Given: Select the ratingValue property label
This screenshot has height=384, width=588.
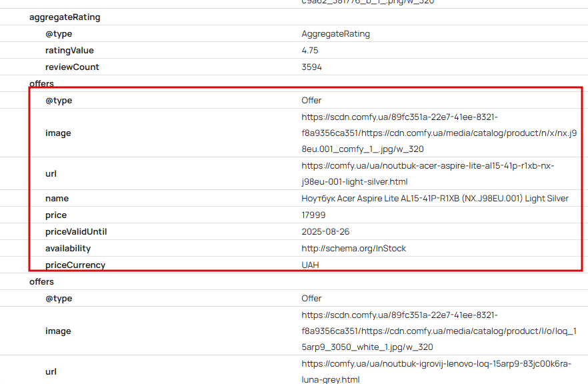Looking at the screenshot, I should (69, 50).
